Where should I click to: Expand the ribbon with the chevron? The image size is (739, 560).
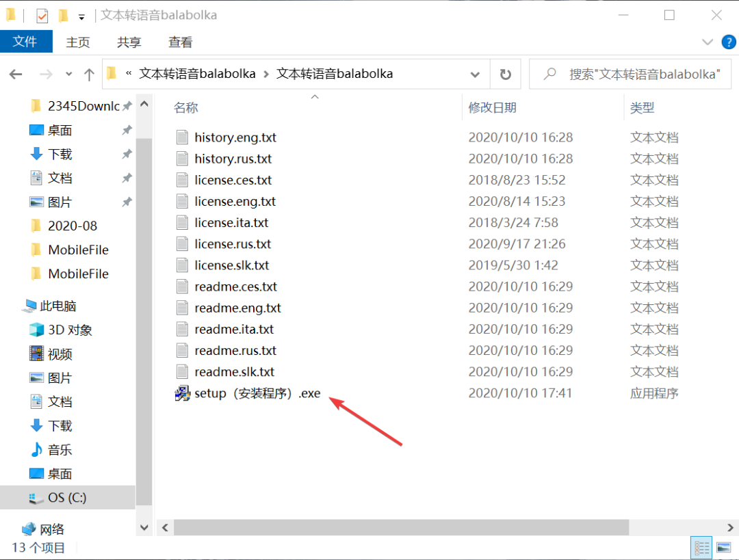click(x=708, y=42)
